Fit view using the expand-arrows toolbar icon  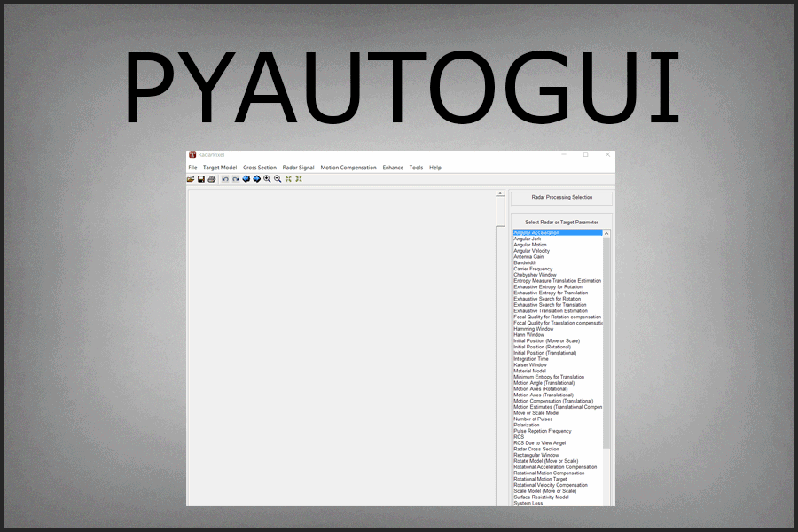[x=288, y=178]
